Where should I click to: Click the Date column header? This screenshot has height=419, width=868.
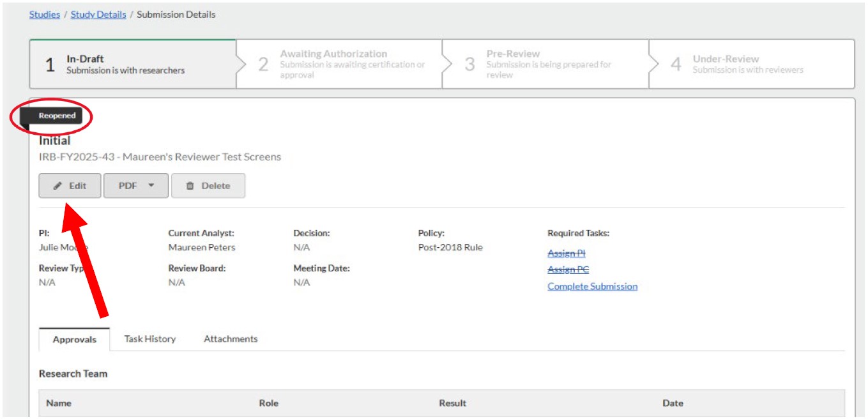673,403
